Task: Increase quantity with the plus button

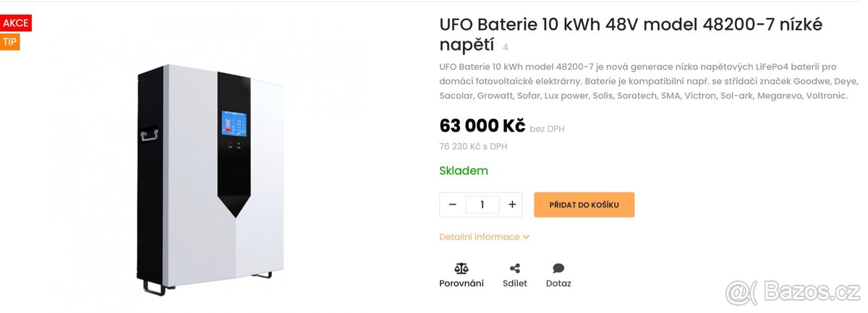Action: (x=512, y=205)
